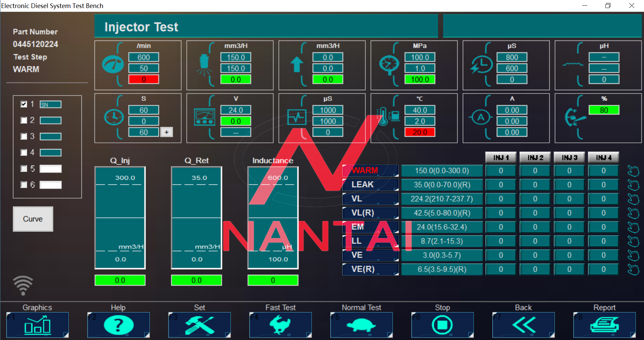Viewport: 644px width, 340px height.
Task: Click the INJ 2 column header
Action: tap(535, 157)
